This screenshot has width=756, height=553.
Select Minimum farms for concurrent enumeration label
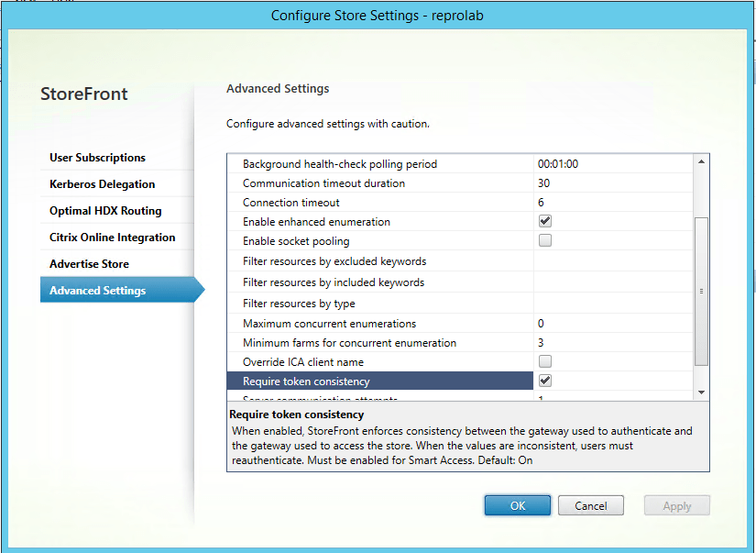tap(349, 343)
